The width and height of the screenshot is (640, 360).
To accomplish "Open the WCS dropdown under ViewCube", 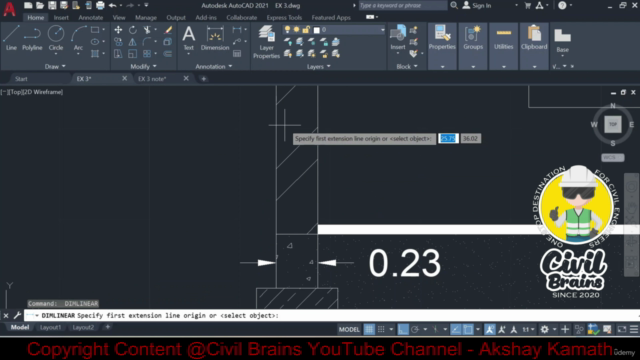I will click(613, 158).
